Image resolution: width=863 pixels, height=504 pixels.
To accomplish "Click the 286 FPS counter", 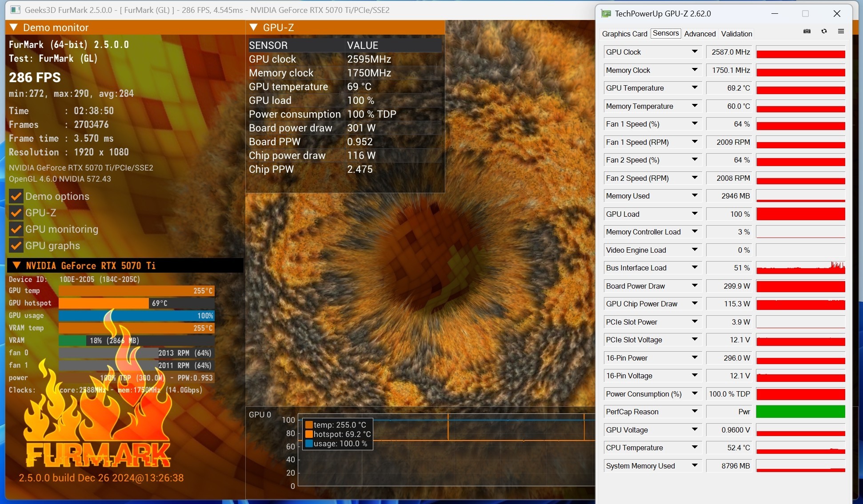I will point(35,77).
